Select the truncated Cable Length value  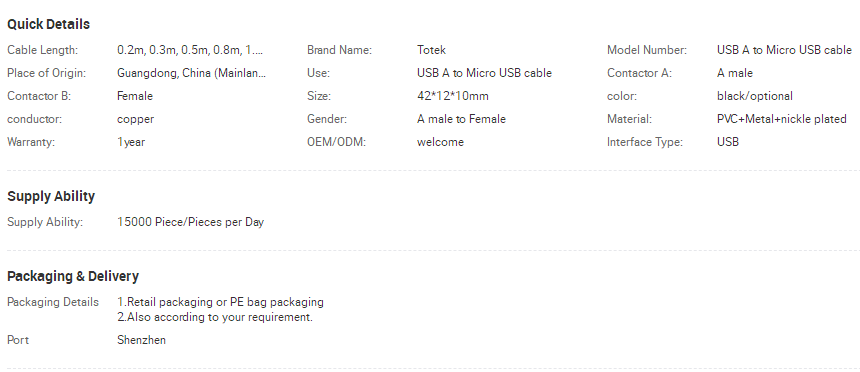[190, 50]
